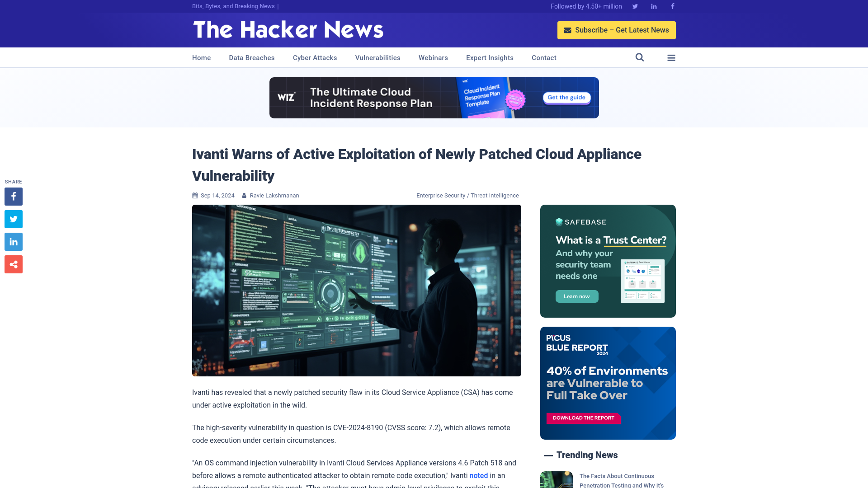
Task: Click the Learn now button on Safebase ad
Action: 577,296
